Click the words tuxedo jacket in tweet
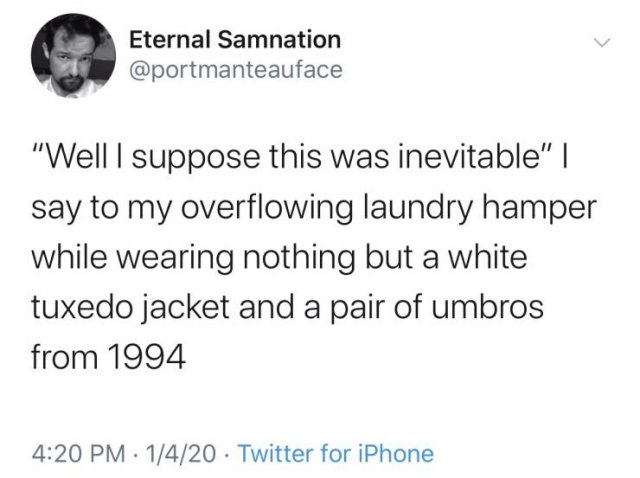The width and height of the screenshot is (640, 478). pos(130,307)
